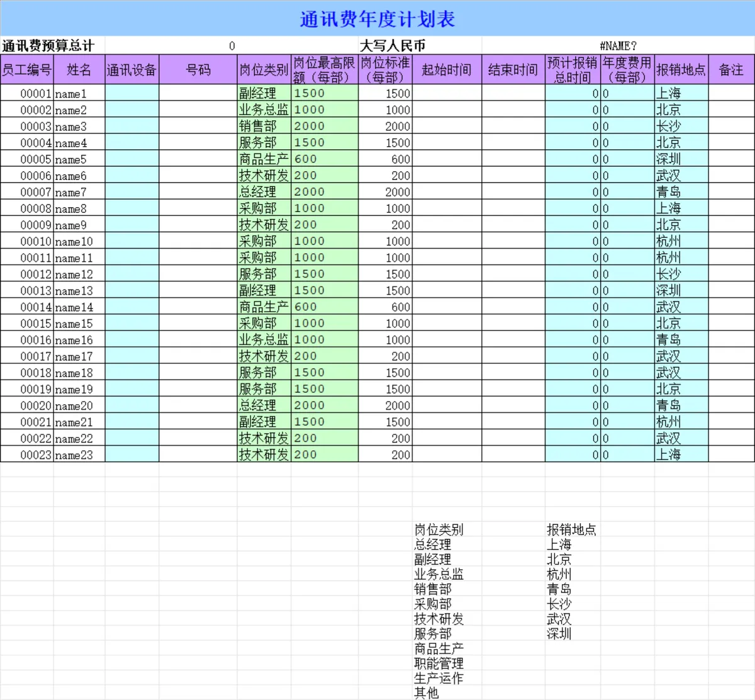Viewport: 755px width, 700px height.
Task: Click the empty 备注 cell for name4
Action: pyautogui.click(x=732, y=143)
